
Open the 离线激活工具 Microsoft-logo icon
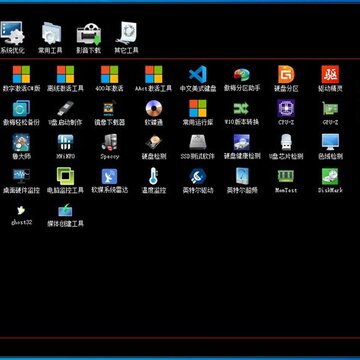(x=65, y=79)
